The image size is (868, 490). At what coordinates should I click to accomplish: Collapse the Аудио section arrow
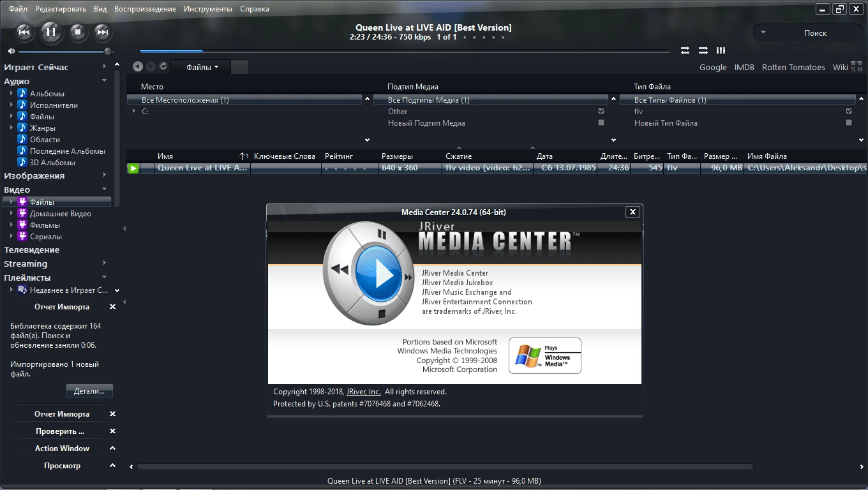105,81
